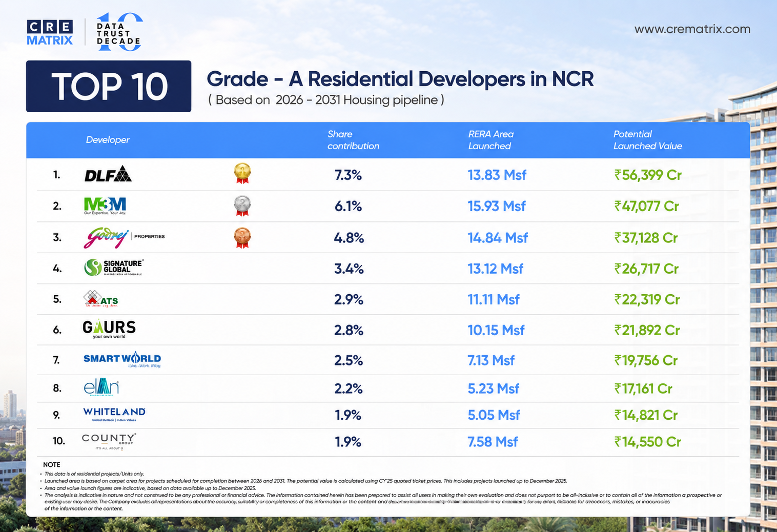Click the Whiteland logo

point(114,414)
